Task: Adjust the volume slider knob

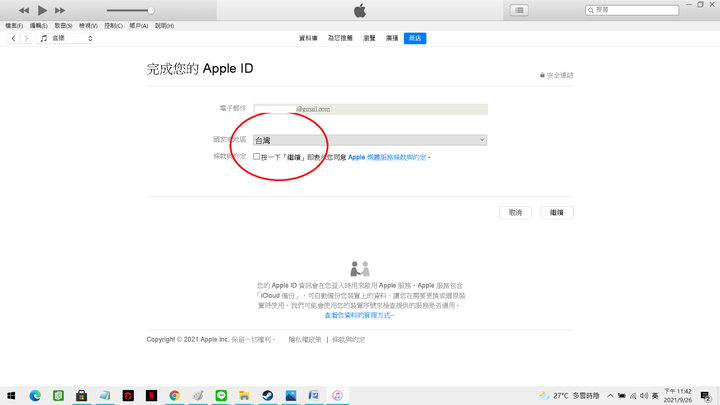Action: [x=151, y=10]
